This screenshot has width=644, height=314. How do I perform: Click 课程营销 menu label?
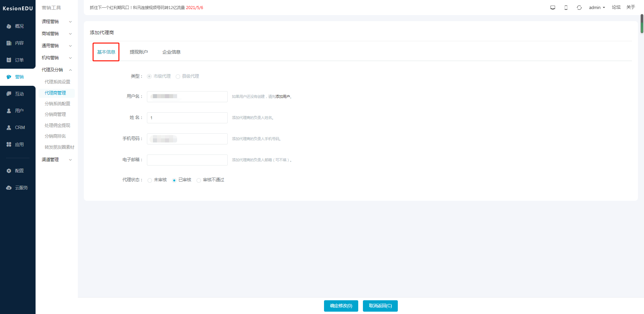pos(50,21)
